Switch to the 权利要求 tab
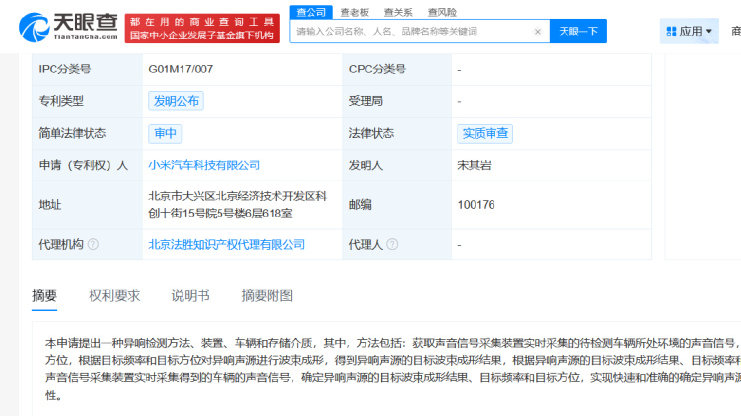This screenshot has width=741, height=417. (114, 296)
